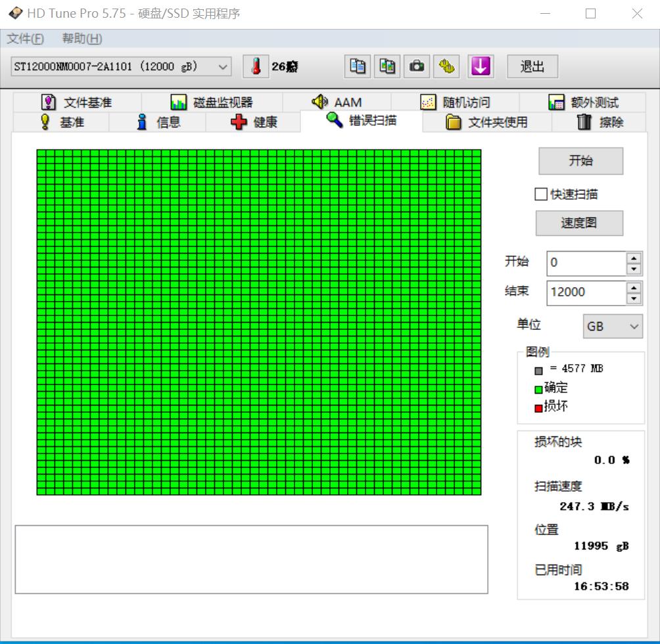Switch to the 健康 tab
660x644 pixels.
(253, 122)
